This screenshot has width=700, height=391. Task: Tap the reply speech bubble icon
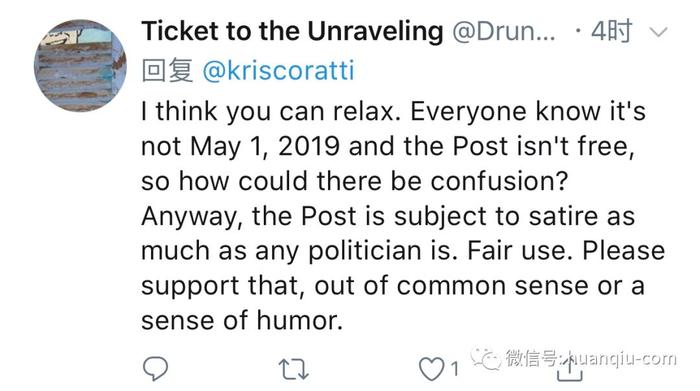155,369
